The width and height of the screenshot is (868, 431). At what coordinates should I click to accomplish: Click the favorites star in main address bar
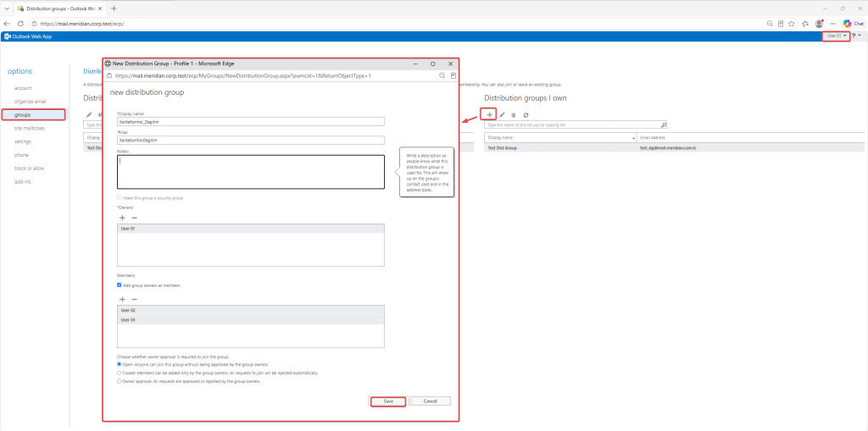coord(792,24)
